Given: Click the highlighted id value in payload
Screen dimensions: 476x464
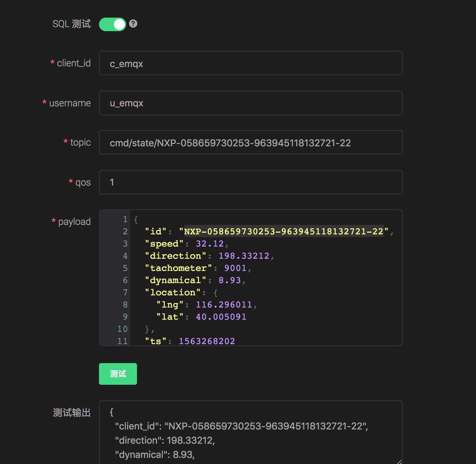Looking at the screenshot, I should 283,232.
